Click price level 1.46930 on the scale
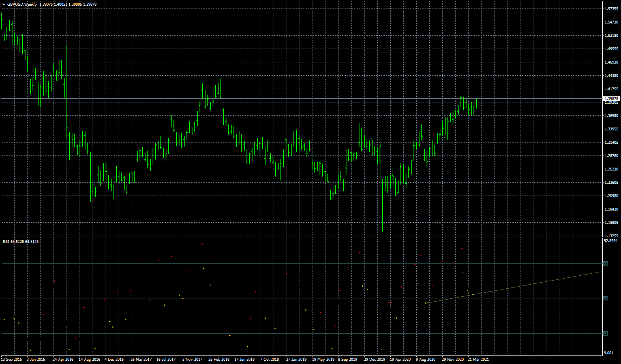The width and height of the screenshot is (621, 364). [x=611, y=62]
